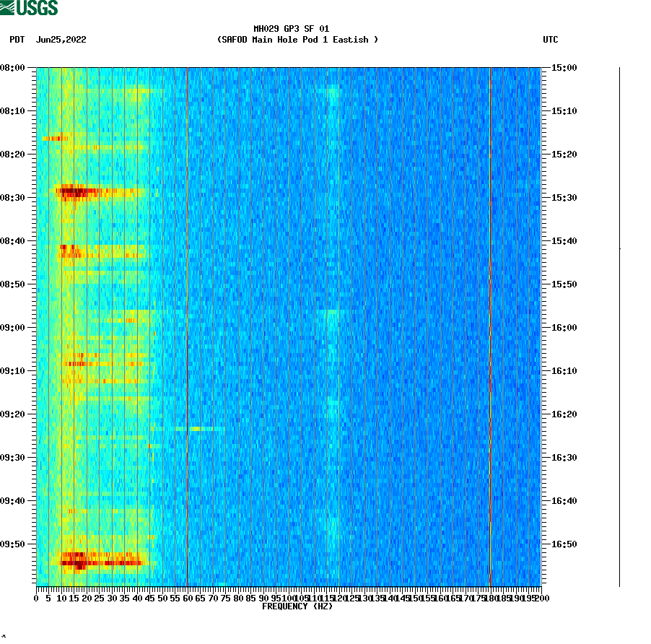The width and height of the screenshot is (651, 644).
Task: Select the green USGS wave emblem
Action: pos(9,6)
